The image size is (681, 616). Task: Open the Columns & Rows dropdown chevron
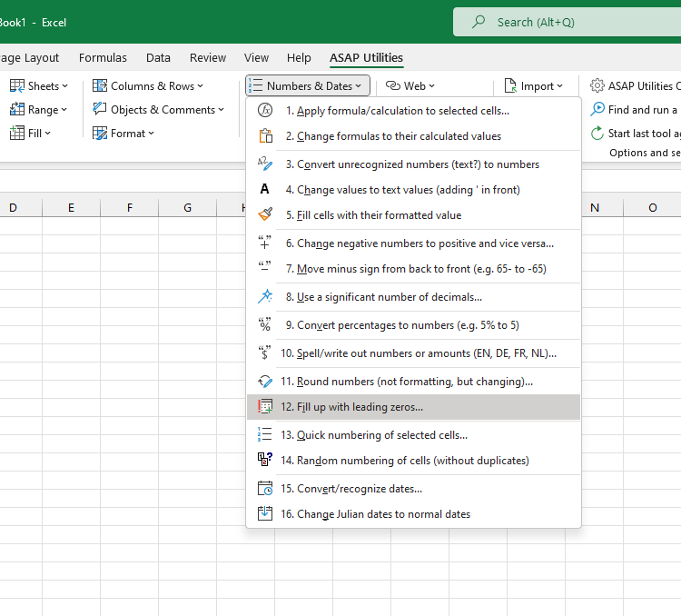point(201,86)
